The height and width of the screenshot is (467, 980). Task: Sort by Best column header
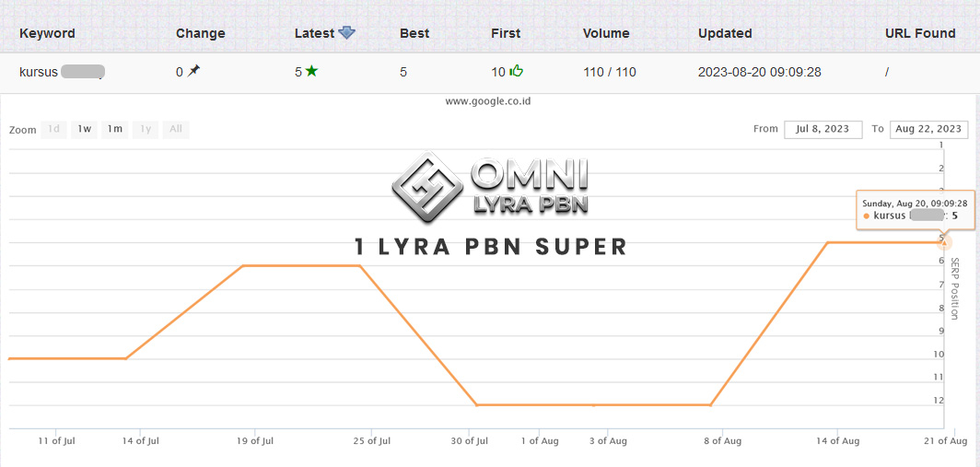(x=414, y=34)
